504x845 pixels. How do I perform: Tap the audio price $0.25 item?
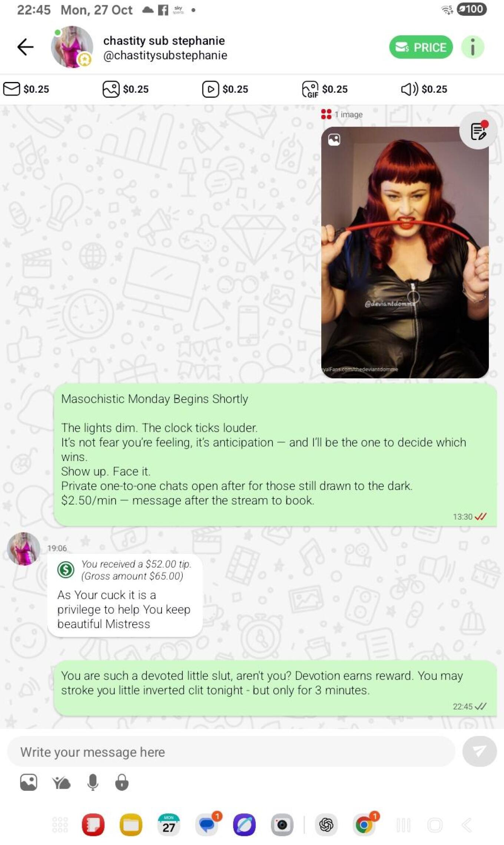pyautogui.click(x=424, y=89)
